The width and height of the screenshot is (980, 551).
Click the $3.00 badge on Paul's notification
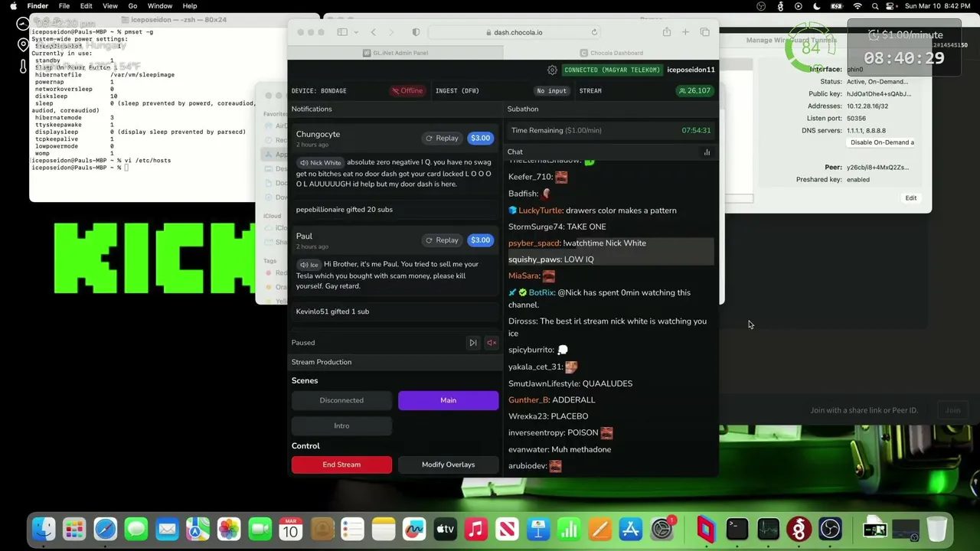[481, 240]
